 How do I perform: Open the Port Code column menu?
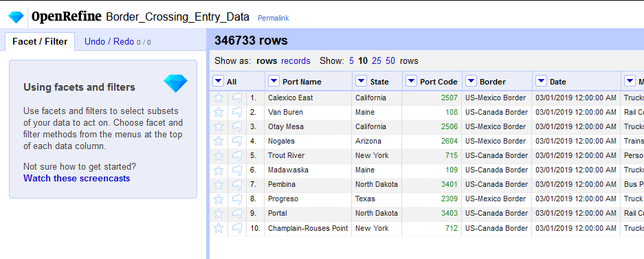[411, 81]
